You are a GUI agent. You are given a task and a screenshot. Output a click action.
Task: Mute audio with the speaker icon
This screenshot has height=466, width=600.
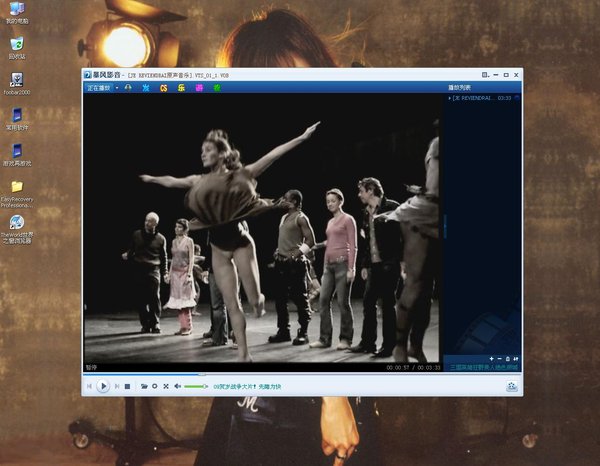(x=178, y=386)
